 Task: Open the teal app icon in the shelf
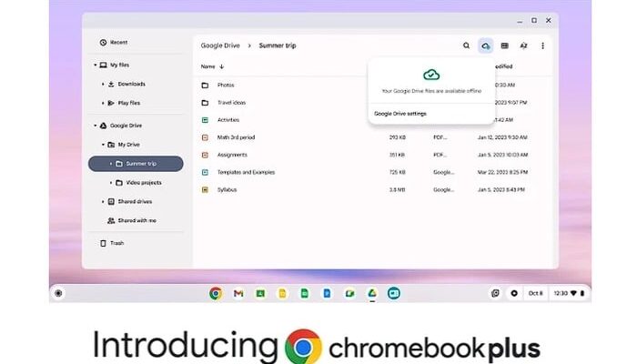pyautogui.click(x=393, y=293)
